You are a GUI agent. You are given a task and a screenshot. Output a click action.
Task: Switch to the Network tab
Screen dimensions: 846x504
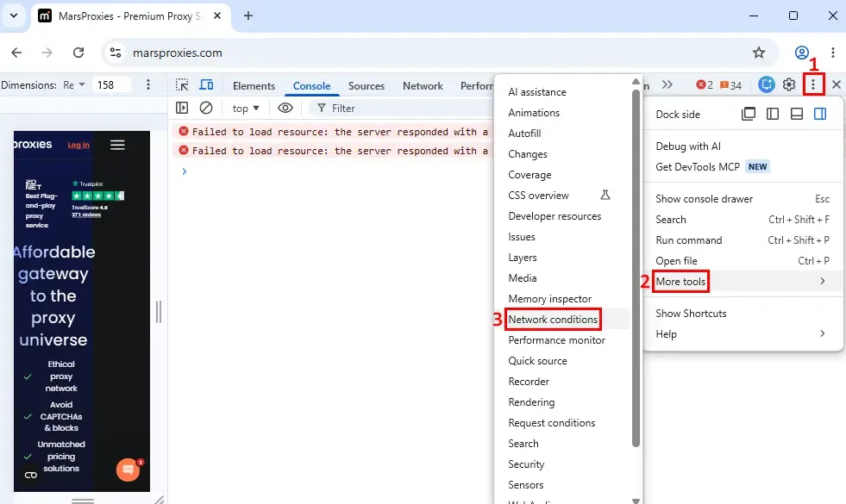[x=423, y=85]
